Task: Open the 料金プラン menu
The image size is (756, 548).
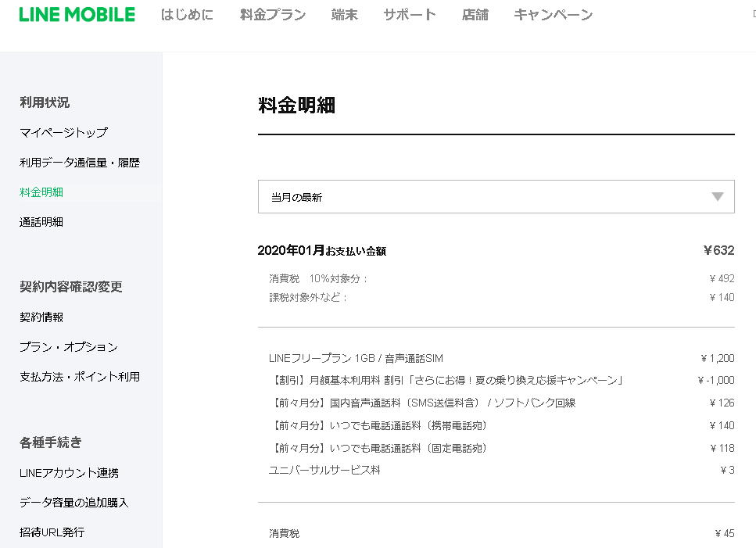Action: [273, 15]
